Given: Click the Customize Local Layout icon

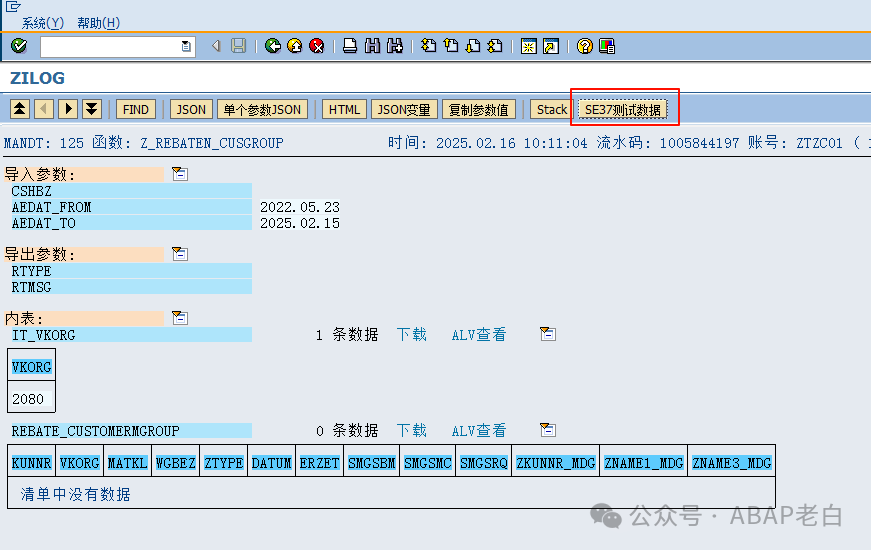Looking at the screenshot, I should click(x=607, y=46).
